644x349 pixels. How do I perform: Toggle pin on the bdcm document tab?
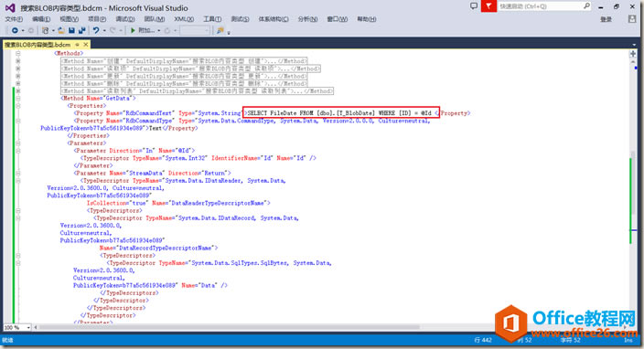pyautogui.click(x=77, y=44)
